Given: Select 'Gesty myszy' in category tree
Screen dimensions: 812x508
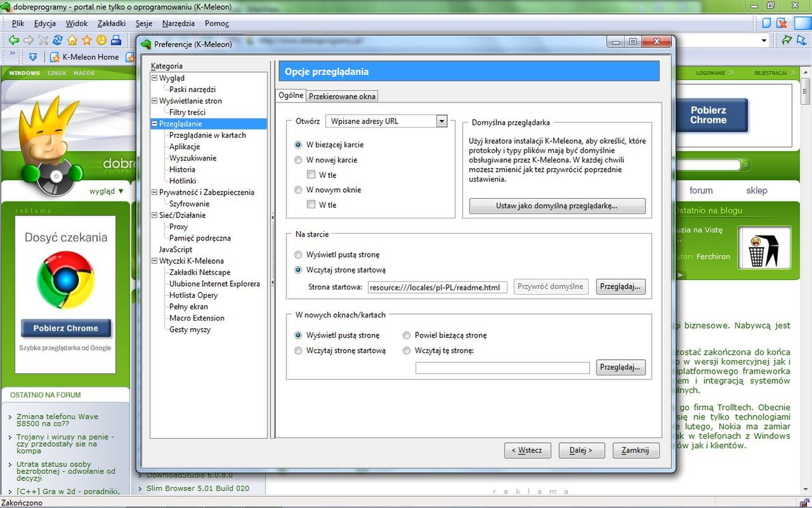Looking at the screenshot, I should tap(190, 330).
